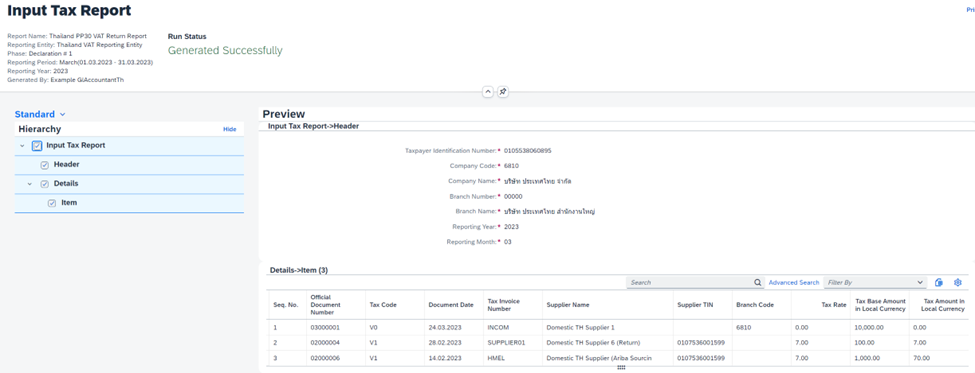The image size is (975, 373).
Task: Select the Header hierarchy row
Action: (129, 165)
